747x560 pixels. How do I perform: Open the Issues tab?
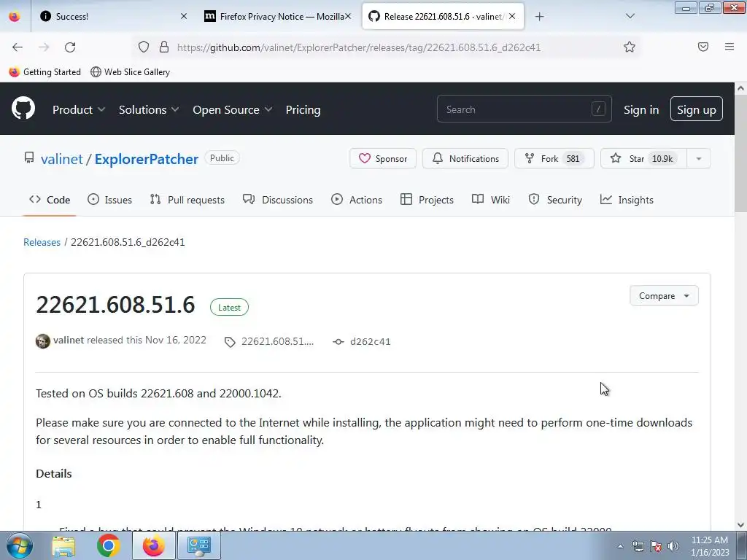110,200
